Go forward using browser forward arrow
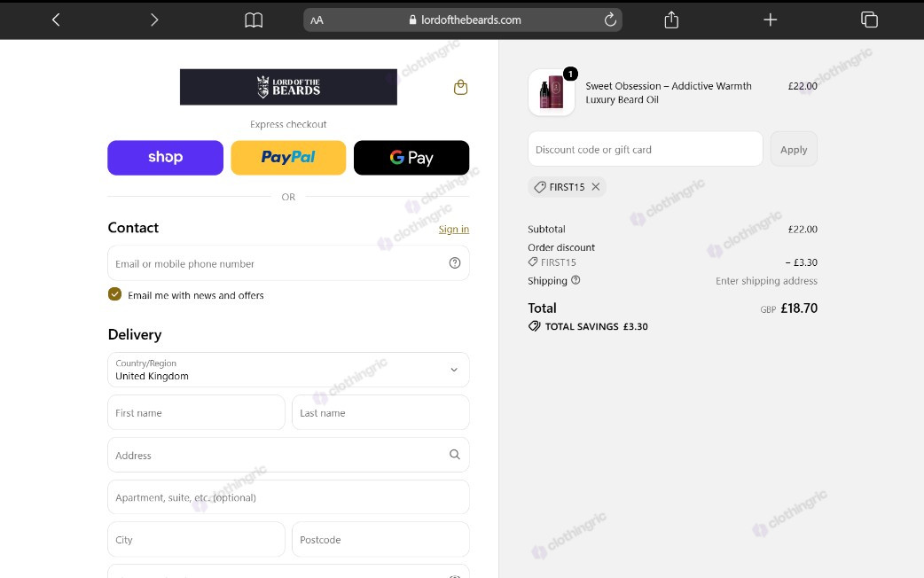 (153, 20)
